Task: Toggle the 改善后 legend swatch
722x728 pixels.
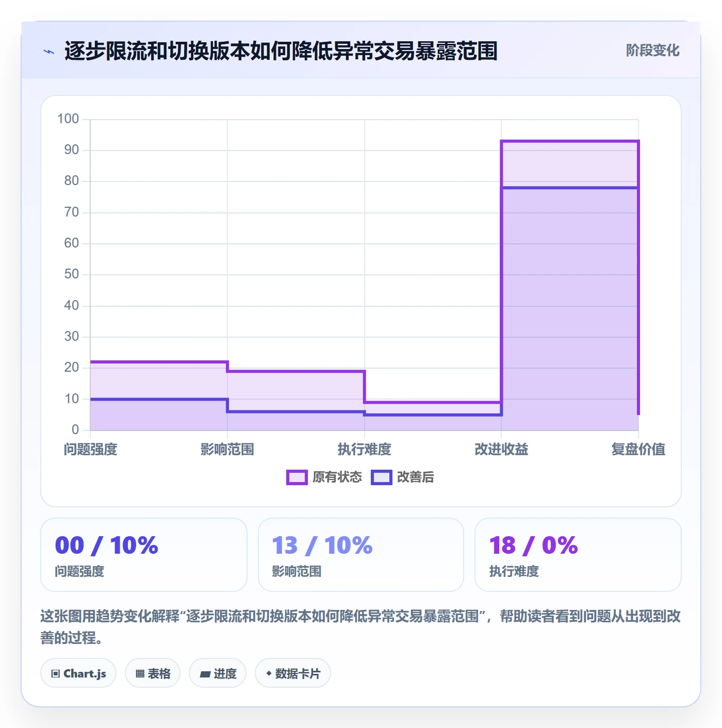Action: click(382, 477)
